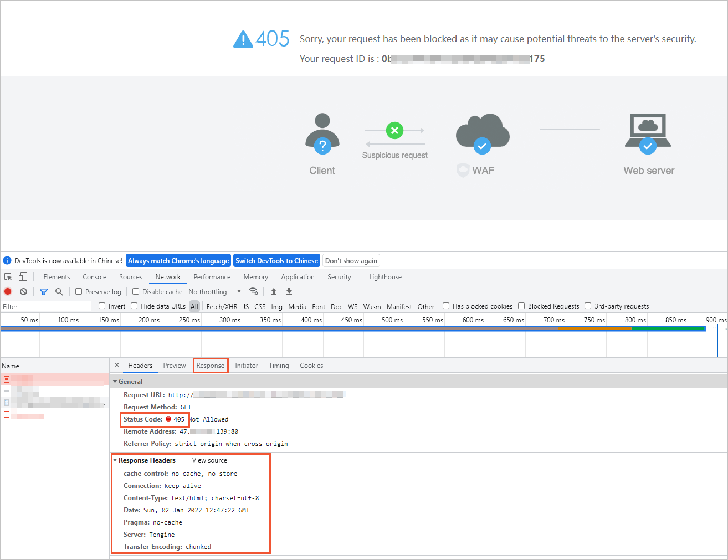Open the No throttling dropdown
The image size is (728, 560).
(x=215, y=291)
